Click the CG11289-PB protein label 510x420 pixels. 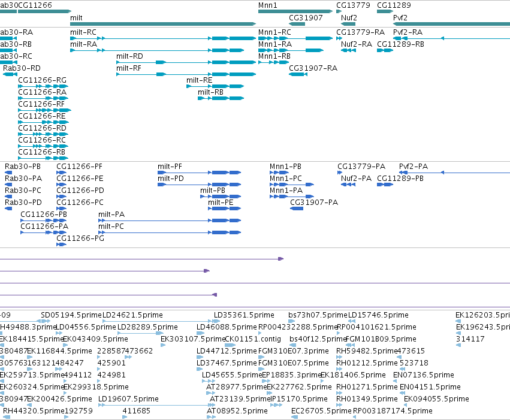400,179
